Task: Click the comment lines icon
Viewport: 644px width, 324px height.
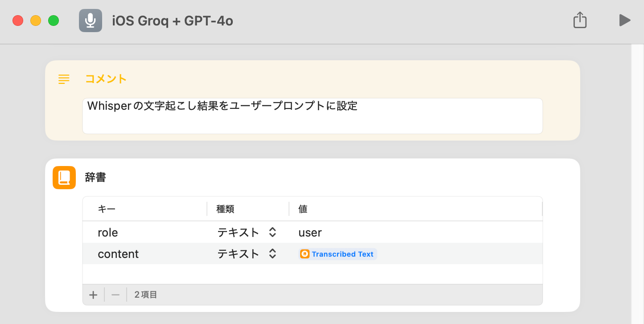Action: click(64, 79)
